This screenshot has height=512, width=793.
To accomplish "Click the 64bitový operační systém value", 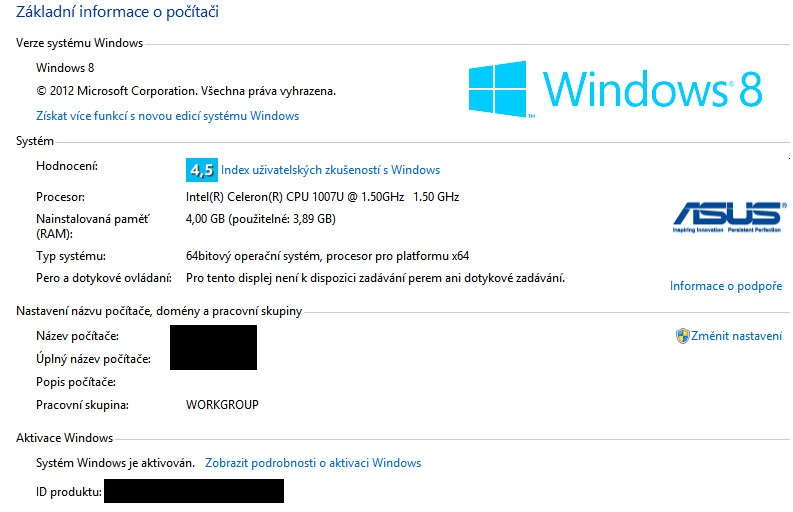I will 327,256.
